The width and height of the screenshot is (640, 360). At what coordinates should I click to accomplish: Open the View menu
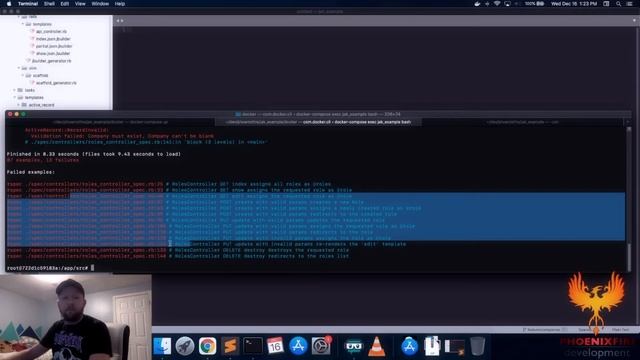pos(80,4)
